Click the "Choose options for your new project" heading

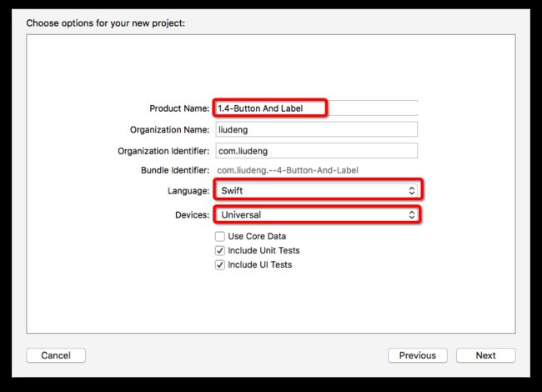[x=105, y=23]
